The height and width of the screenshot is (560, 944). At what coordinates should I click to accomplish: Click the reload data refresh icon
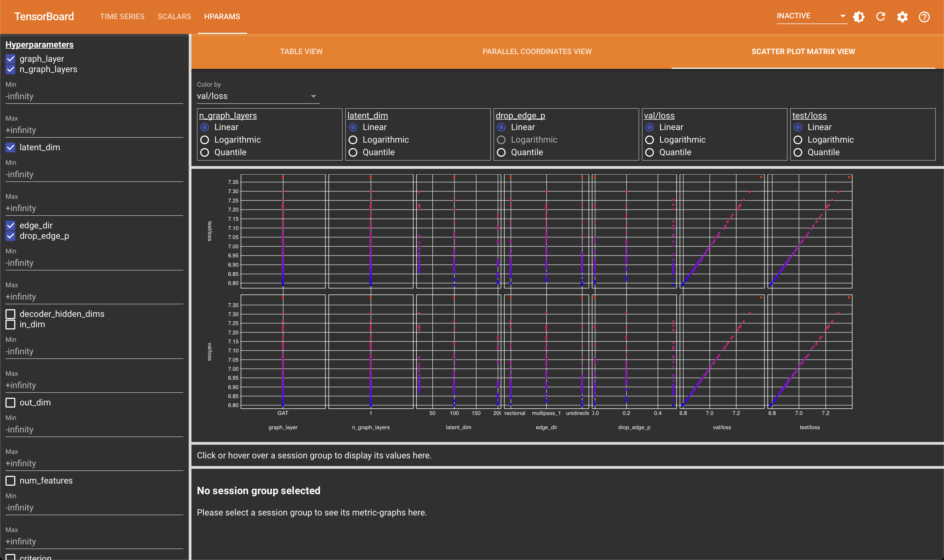pyautogui.click(x=881, y=17)
